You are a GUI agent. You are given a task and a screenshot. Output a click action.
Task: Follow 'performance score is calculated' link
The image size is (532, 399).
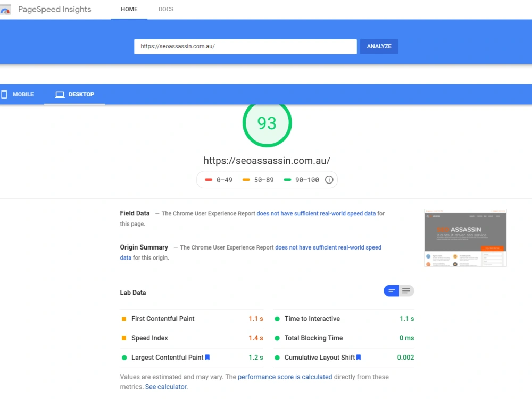coord(285,377)
